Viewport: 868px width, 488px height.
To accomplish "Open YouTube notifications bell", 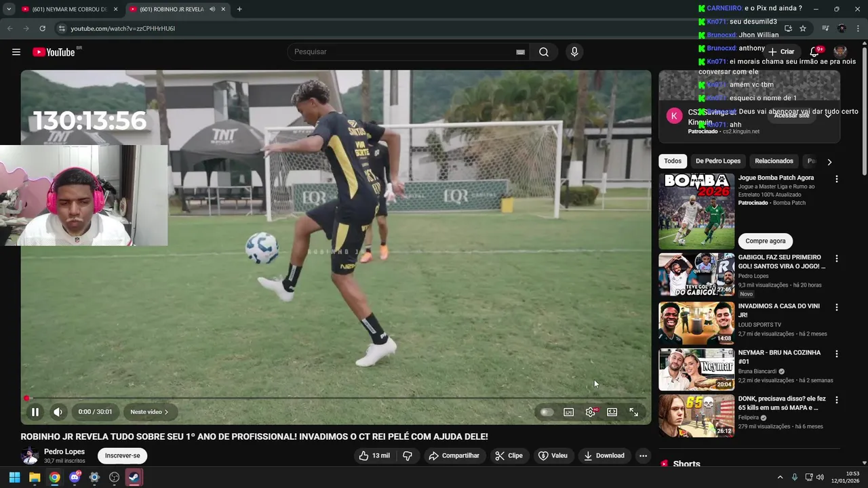I will click(815, 52).
